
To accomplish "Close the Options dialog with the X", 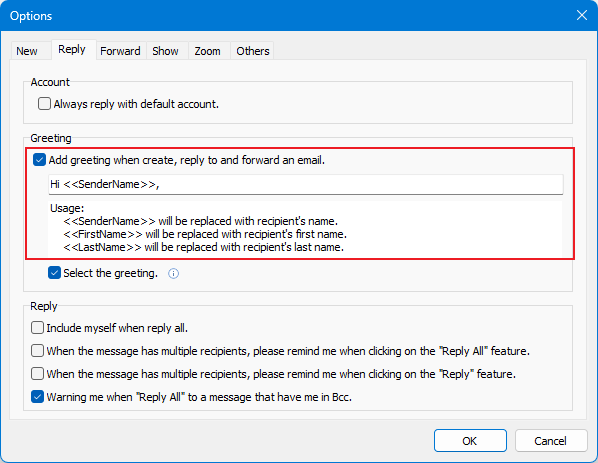I will pyautogui.click(x=582, y=15).
